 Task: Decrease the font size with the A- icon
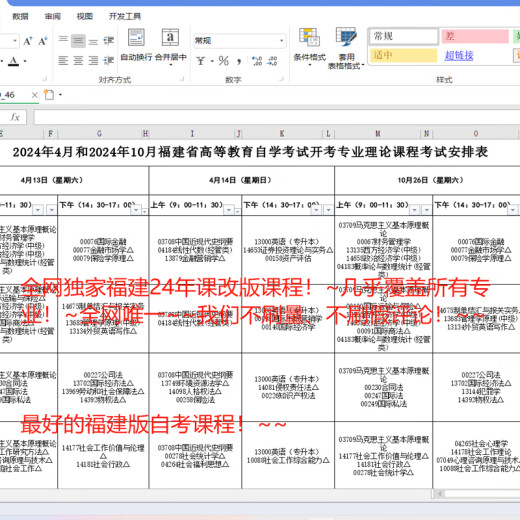pyautogui.click(x=43, y=41)
